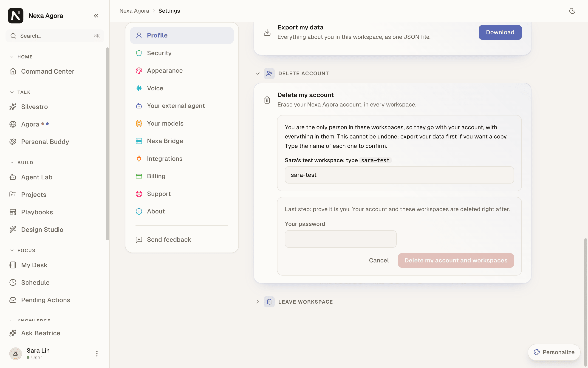Screen dimensions: 588x368
Task: Open Command Center from sidebar
Action: point(55,71)
